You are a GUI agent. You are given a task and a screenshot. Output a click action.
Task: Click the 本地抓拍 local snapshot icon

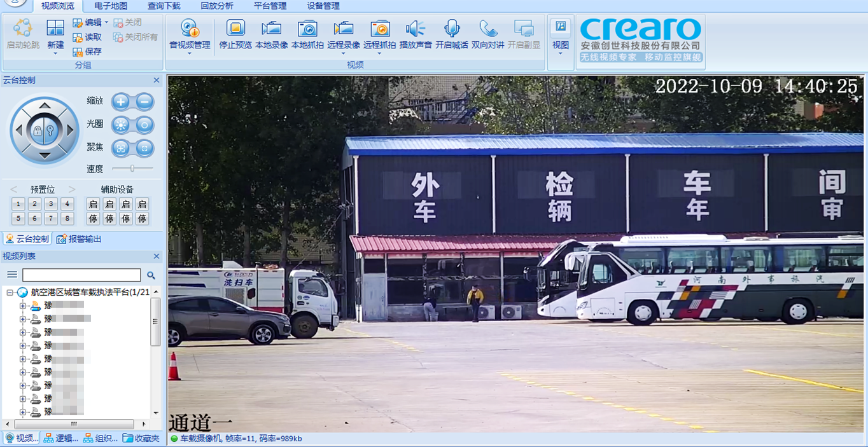[x=307, y=34]
